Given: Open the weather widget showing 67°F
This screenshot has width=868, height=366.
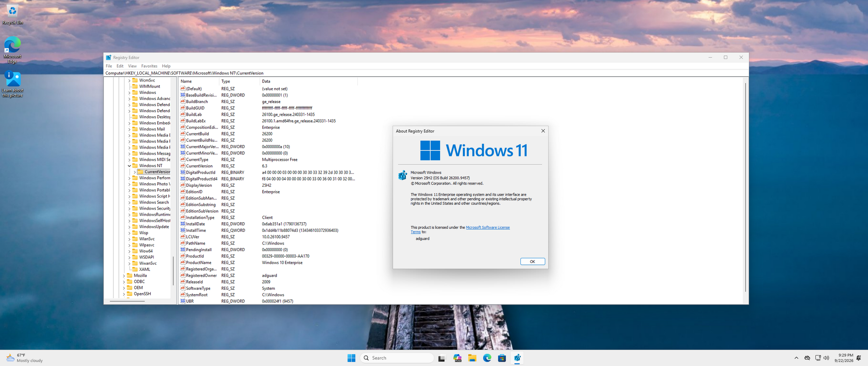Looking at the screenshot, I should pyautogui.click(x=25, y=358).
